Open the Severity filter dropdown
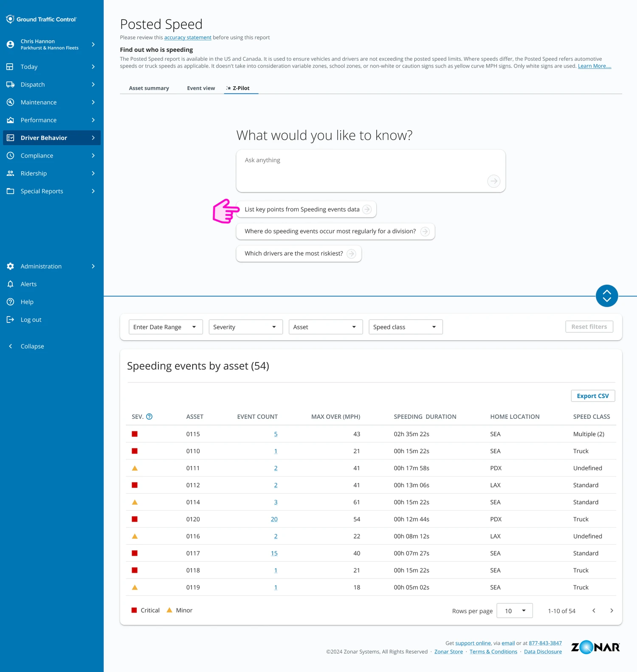637x672 pixels. [245, 327]
